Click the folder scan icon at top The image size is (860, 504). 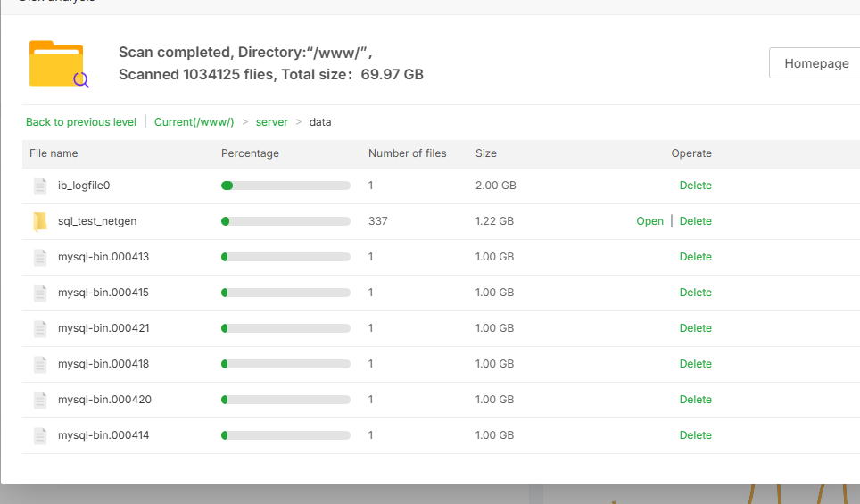(59, 64)
